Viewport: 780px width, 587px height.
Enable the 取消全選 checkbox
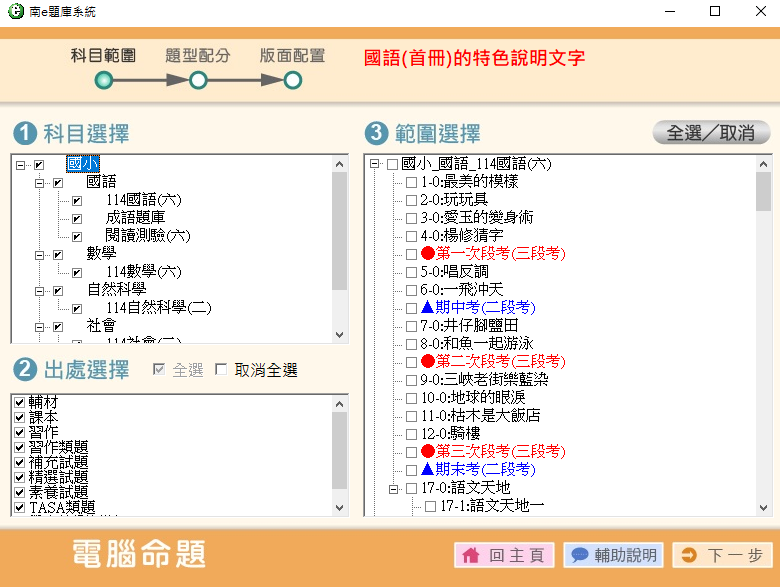coord(222,370)
